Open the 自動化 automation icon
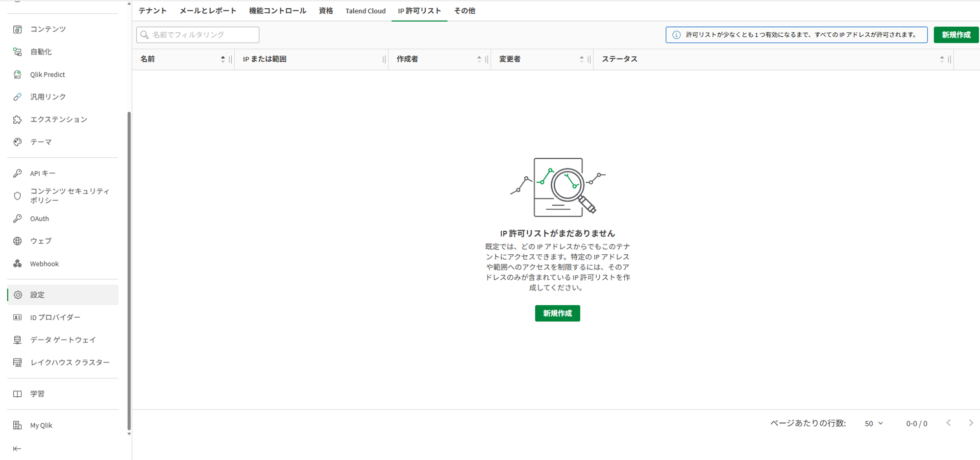The height and width of the screenshot is (460, 980). pos(18,52)
